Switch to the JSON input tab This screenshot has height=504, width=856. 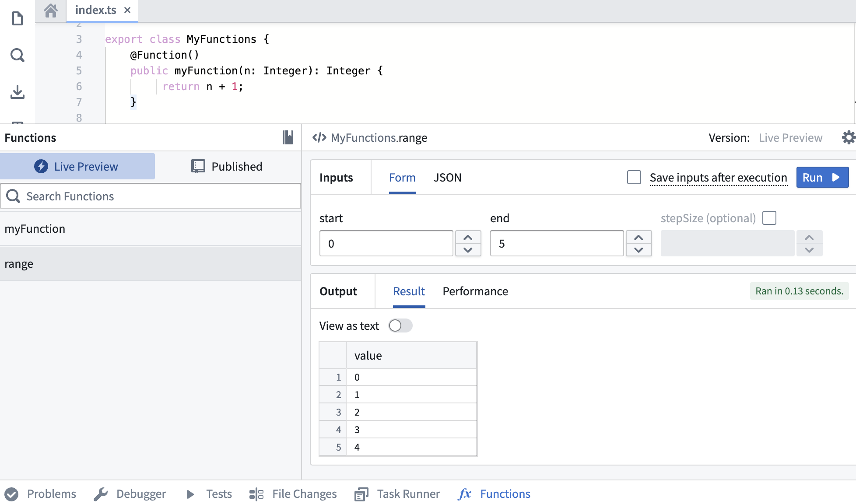[x=447, y=177]
